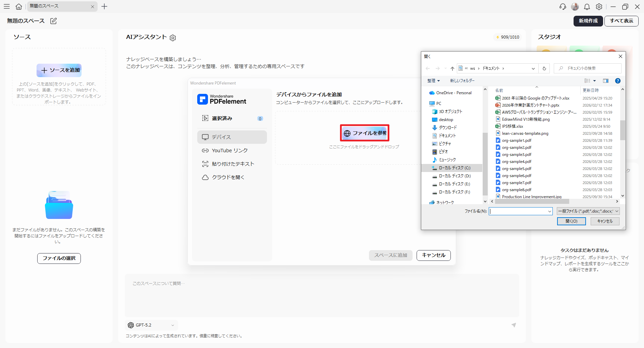
Task: Expand the file name combo box arrow
Action: [549, 211]
